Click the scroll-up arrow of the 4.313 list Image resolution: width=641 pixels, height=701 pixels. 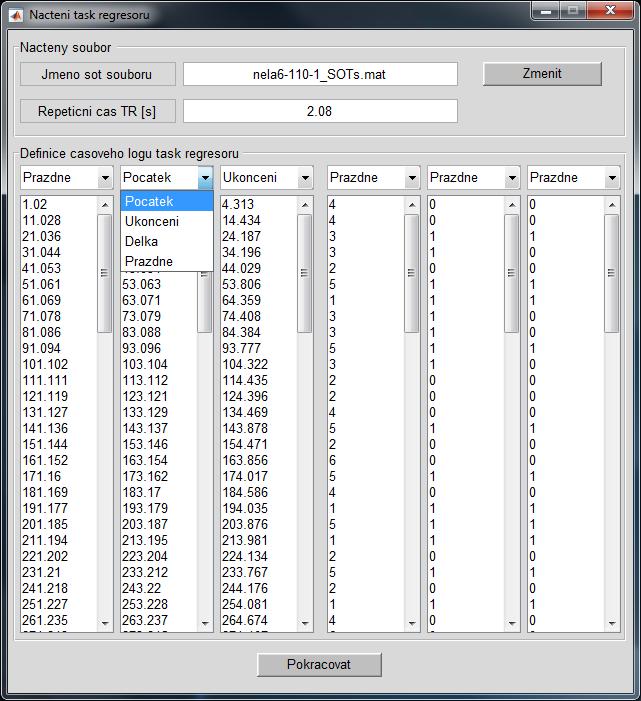(305, 205)
